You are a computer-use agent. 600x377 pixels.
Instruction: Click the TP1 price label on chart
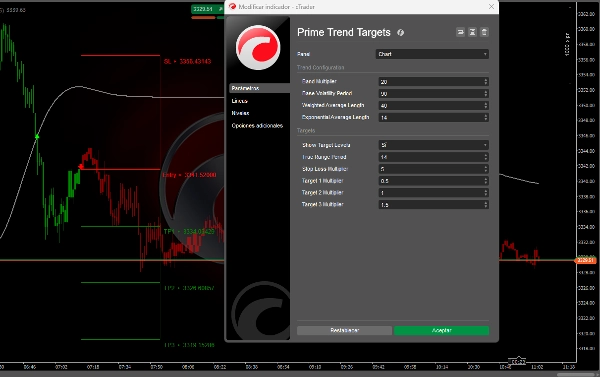click(189, 232)
